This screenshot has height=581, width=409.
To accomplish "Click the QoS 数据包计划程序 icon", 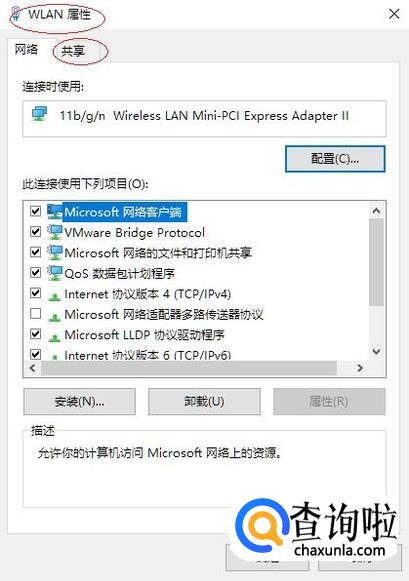I will click(x=55, y=273).
